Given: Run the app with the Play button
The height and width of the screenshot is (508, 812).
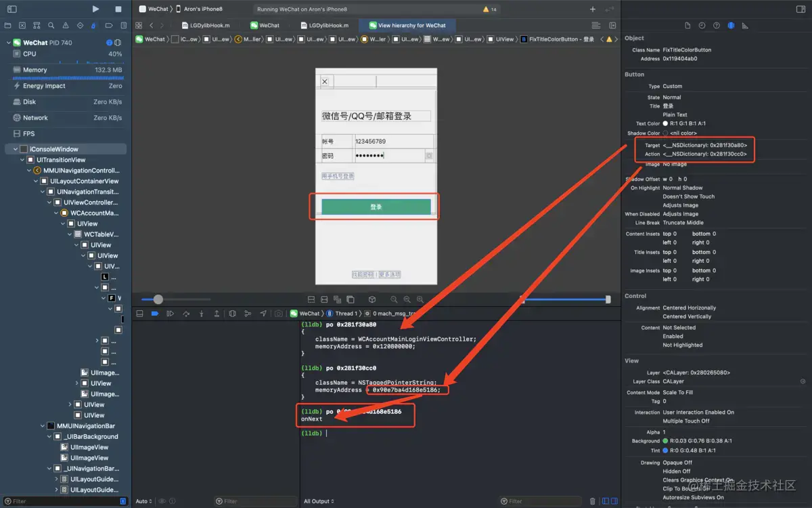Looking at the screenshot, I should [x=95, y=9].
